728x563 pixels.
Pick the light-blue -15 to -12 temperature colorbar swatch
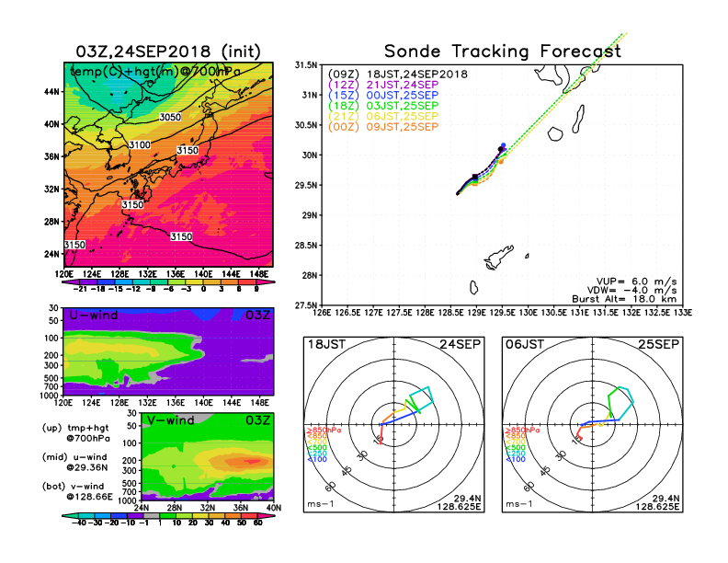click(x=123, y=282)
